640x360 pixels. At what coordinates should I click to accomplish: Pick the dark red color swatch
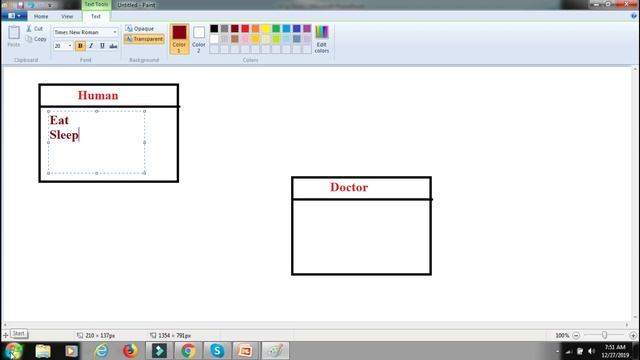(235, 28)
